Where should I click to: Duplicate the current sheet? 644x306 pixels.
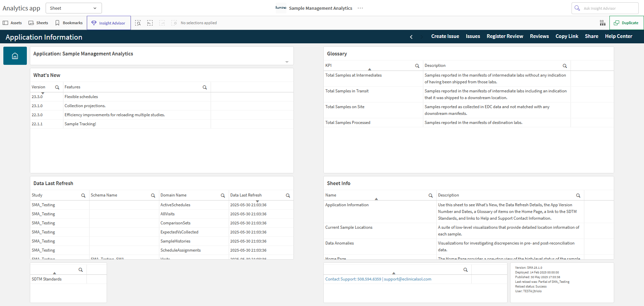626,23
